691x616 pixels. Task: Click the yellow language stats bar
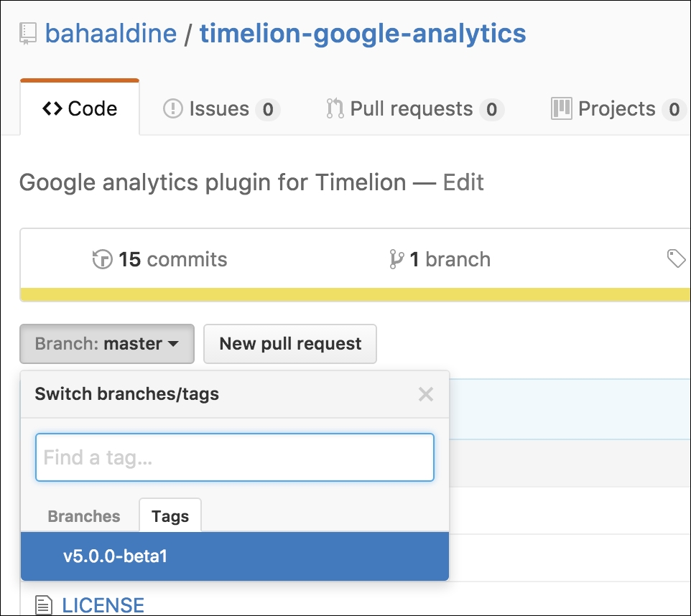coord(355,294)
